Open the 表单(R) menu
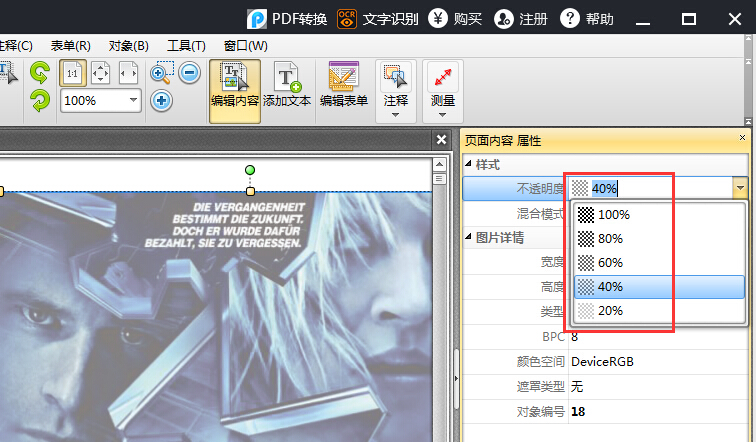This screenshot has width=756, height=442. pyautogui.click(x=70, y=46)
